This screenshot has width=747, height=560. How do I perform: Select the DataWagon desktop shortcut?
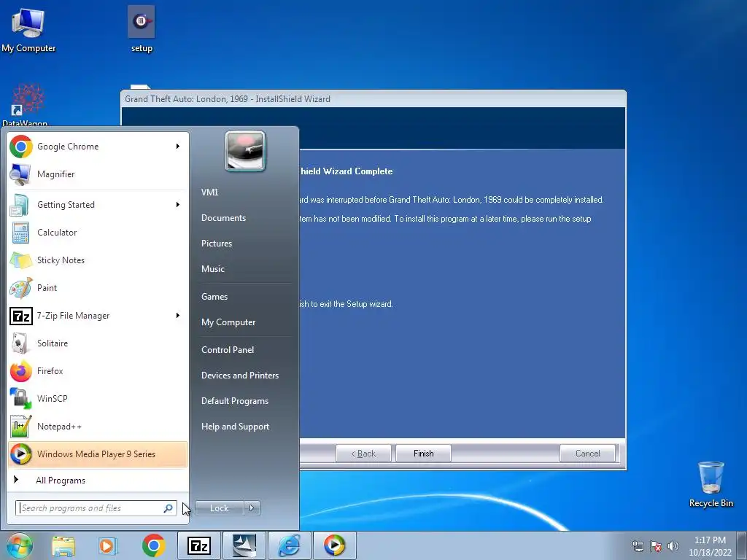point(27,105)
